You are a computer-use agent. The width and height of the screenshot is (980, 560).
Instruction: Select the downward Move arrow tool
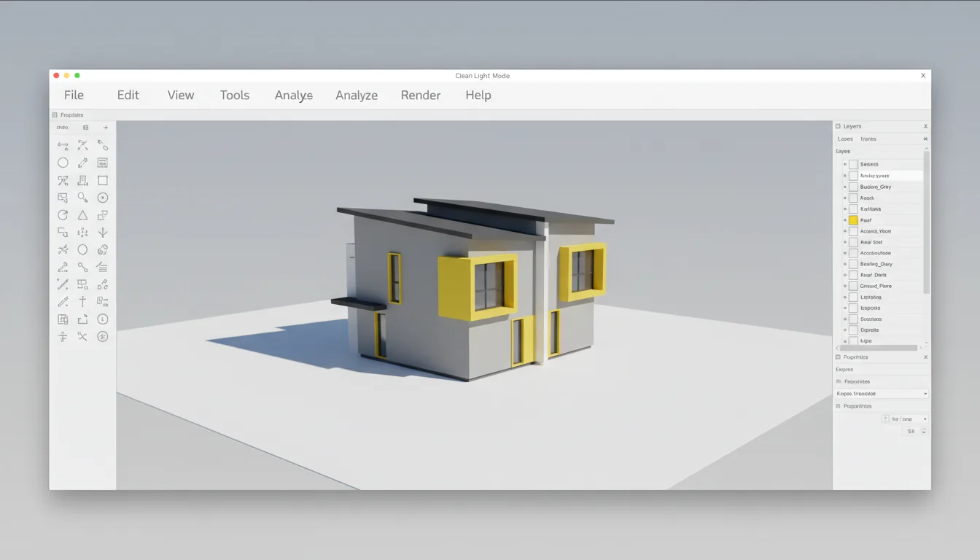click(x=103, y=232)
